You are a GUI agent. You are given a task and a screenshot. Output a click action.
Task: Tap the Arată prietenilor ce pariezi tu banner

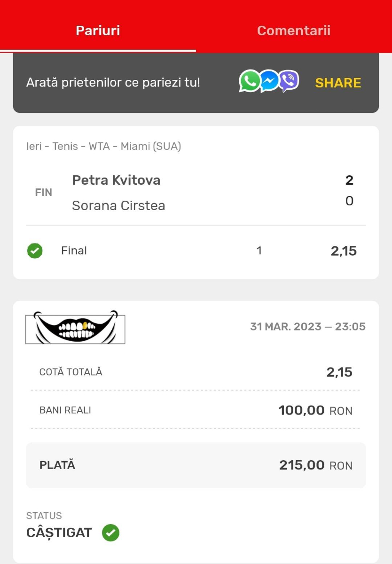(x=196, y=83)
